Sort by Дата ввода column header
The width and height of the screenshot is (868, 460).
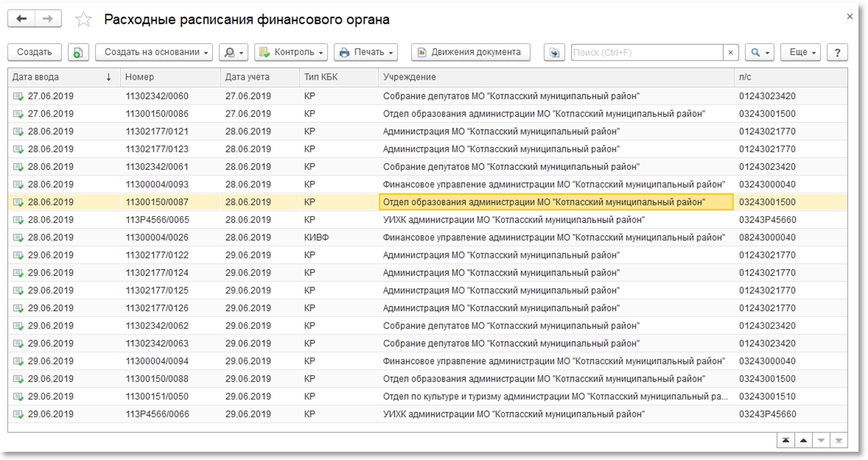[64, 77]
